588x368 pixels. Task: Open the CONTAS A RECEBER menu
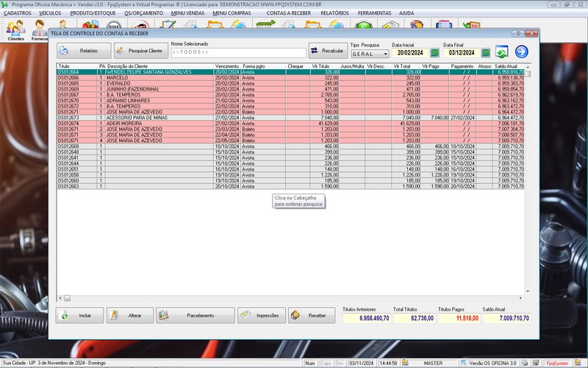point(289,13)
